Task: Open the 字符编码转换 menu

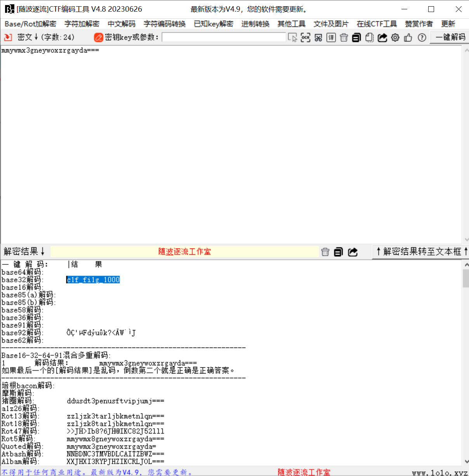Action: tap(165, 24)
